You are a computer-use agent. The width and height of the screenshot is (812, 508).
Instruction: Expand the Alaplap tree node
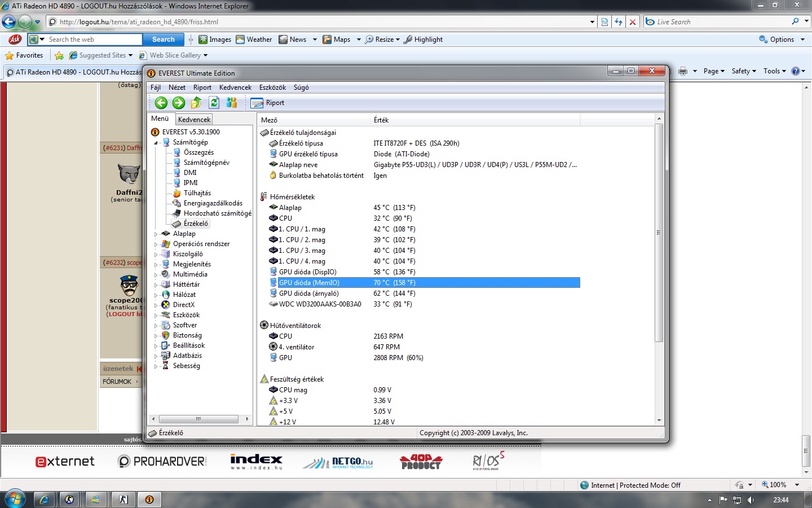(156, 234)
